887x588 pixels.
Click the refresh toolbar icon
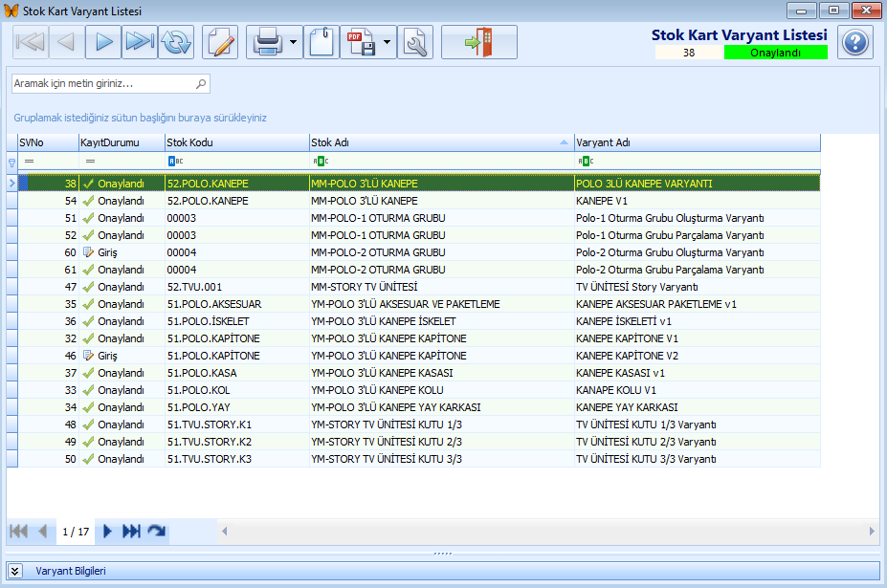pyautogui.click(x=176, y=42)
